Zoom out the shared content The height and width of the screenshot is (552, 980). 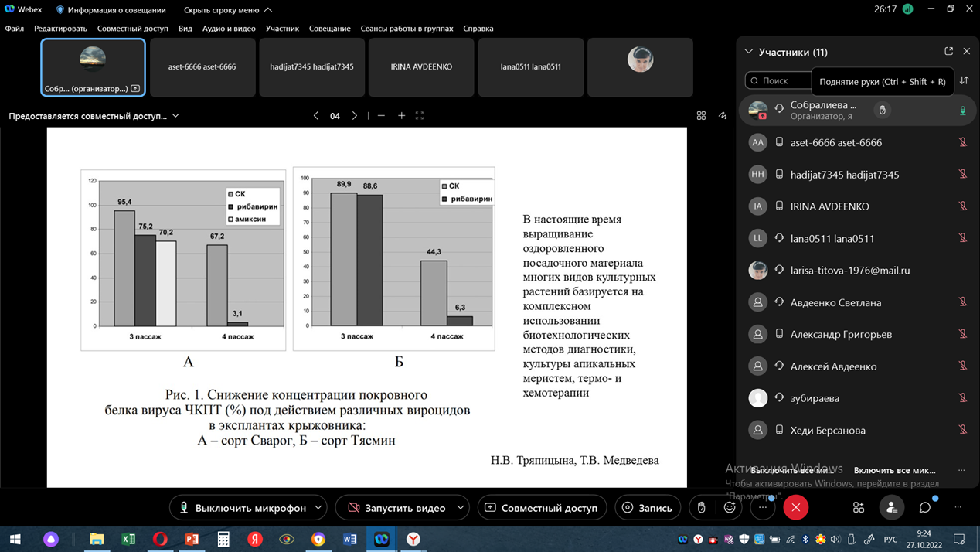[x=381, y=116]
